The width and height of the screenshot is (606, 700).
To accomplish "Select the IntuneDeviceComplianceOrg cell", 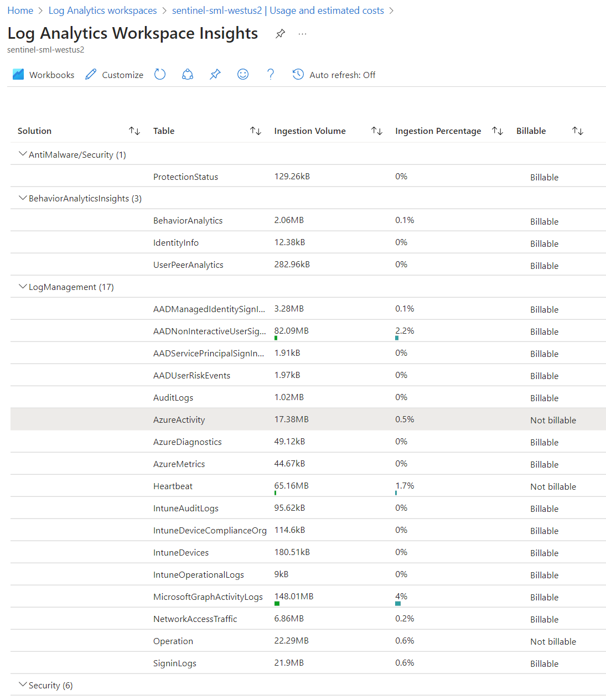I will click(x=210, y=531).
